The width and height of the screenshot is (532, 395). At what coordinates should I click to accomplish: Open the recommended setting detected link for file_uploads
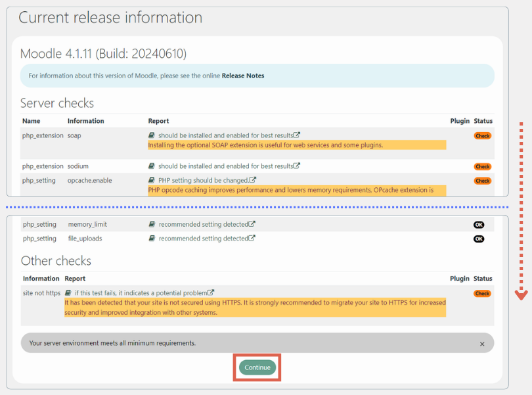click(204, 238)
